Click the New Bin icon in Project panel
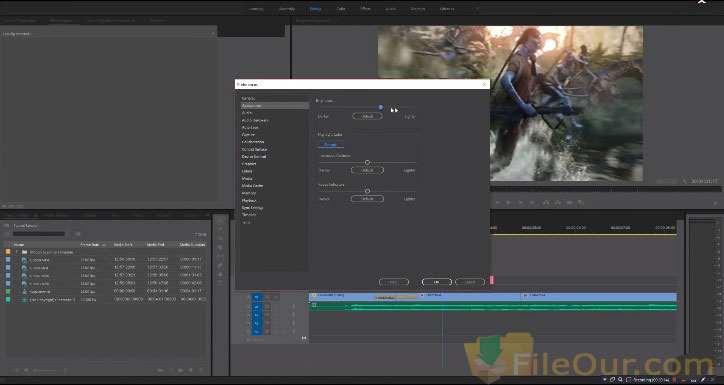Screen dimensions: 724x385 [181, 370]
